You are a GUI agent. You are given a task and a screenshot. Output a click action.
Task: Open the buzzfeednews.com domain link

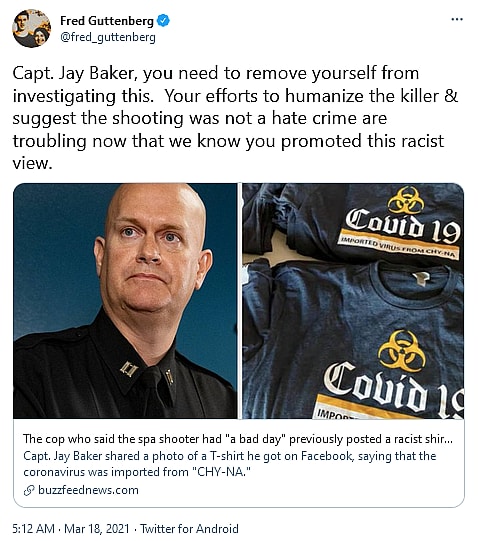tap(88, 490)
